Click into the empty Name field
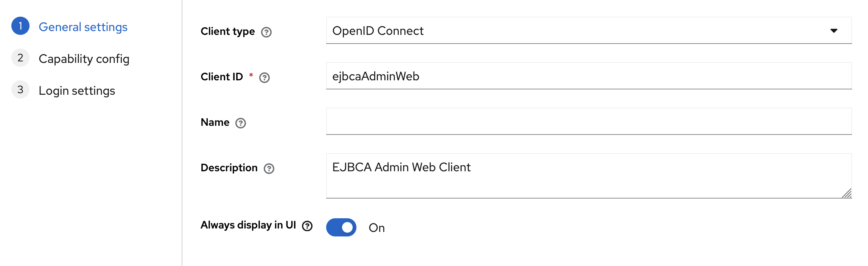 [x=589, y=122]
